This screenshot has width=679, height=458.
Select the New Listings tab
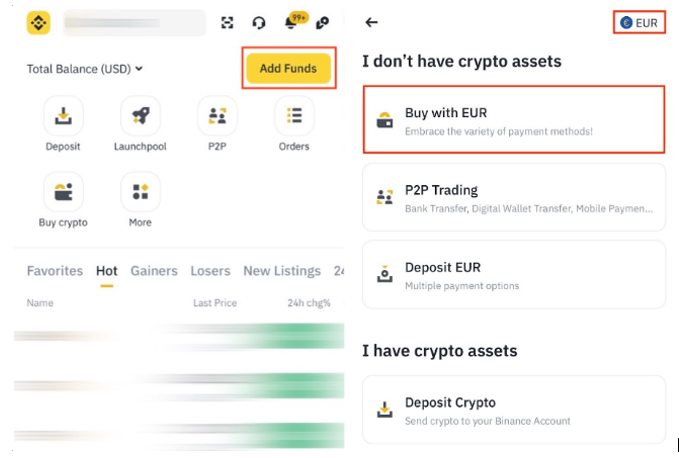coord(282,271)
